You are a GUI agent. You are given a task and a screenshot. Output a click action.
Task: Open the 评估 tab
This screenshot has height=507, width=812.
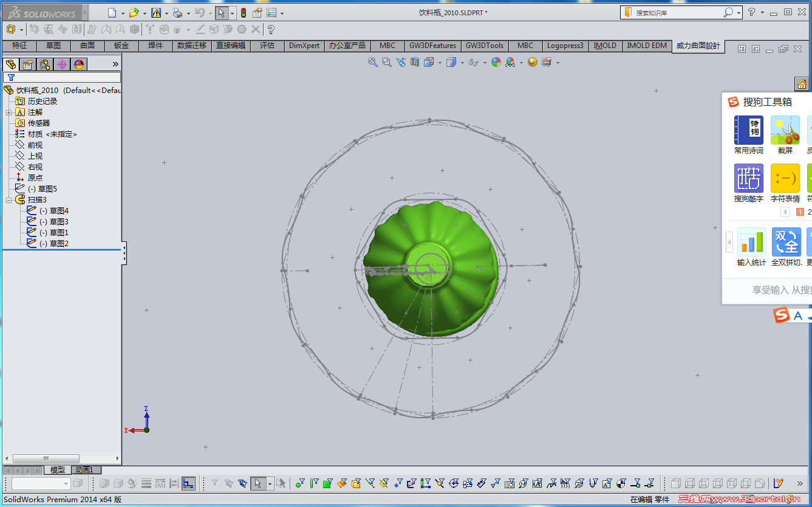[x=267, y=46]
